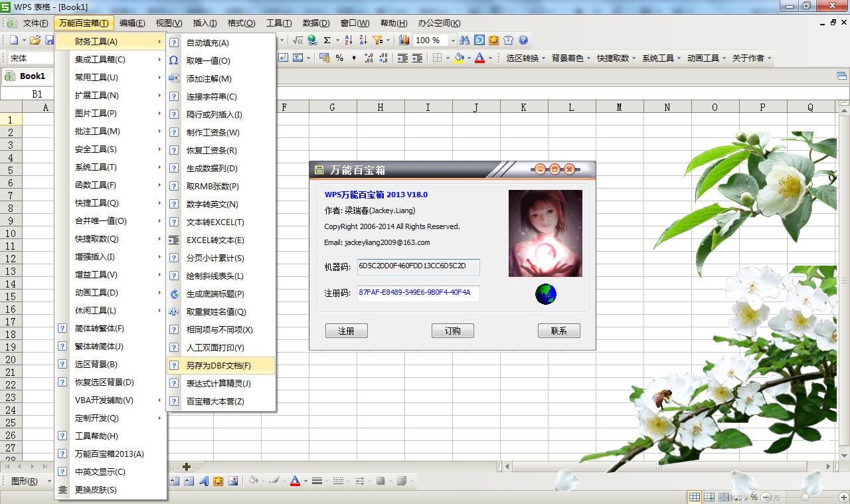Viewport: 850px width, 504px height.
Task: Select 更换皮肤(S) menu entry
Action: click(111, 490)
